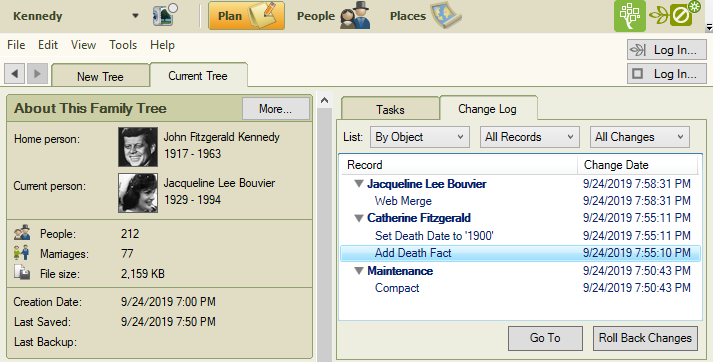Open the By Object list dropdown
The height and width of the screenshot is (362, 713).
[419, 137]
